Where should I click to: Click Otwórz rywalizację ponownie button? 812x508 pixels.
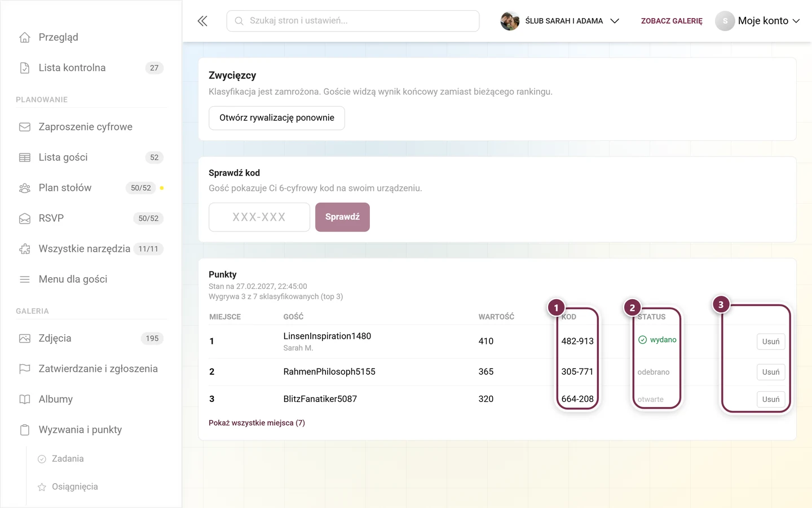click(x=277, y=118)
